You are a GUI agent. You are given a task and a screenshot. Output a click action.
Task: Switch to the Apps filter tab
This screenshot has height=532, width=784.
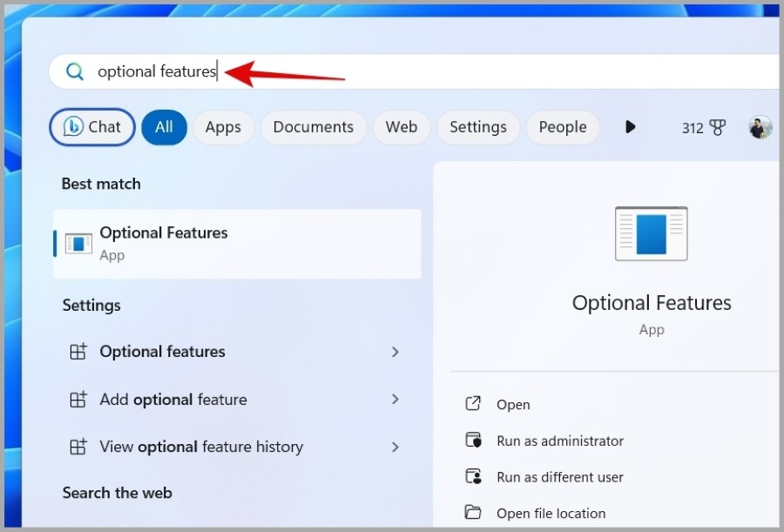(223, 127)
